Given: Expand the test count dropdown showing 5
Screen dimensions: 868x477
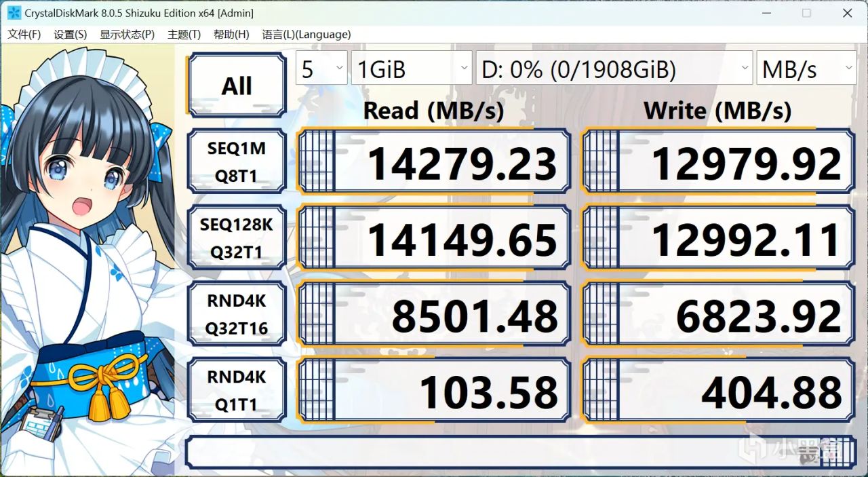Looking at the screenshot, I should 321,69.
